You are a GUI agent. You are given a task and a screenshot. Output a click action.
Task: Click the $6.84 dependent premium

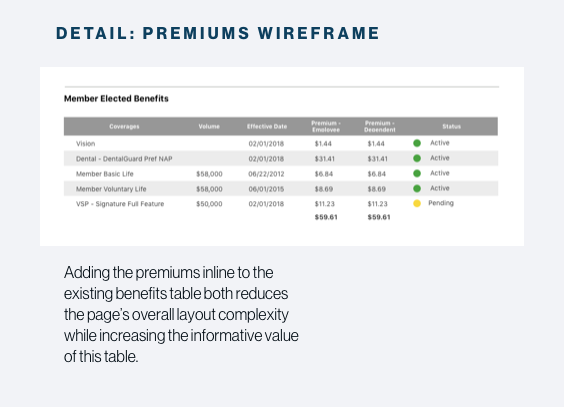[377, 174]
